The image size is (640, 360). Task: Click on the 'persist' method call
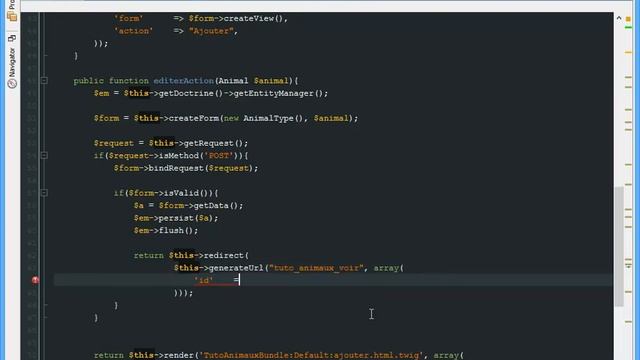point(176,218)
